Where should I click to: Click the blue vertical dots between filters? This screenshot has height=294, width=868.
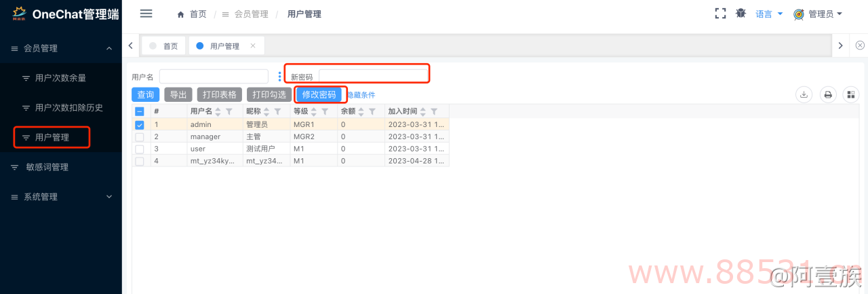click(279, 77)
